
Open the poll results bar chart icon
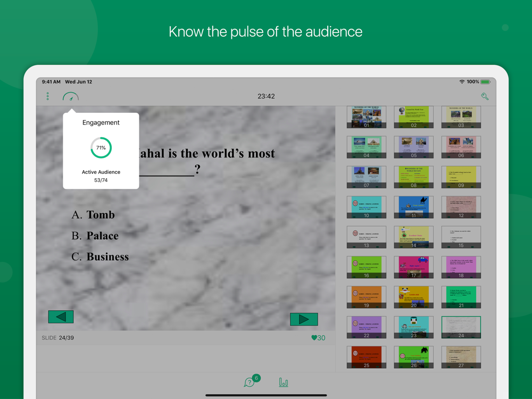(x=284, y=383)
